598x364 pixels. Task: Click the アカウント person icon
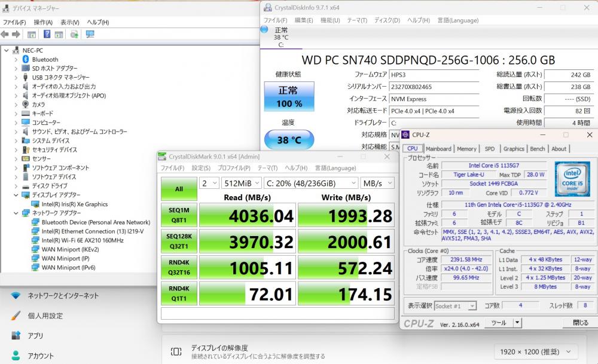16,356
